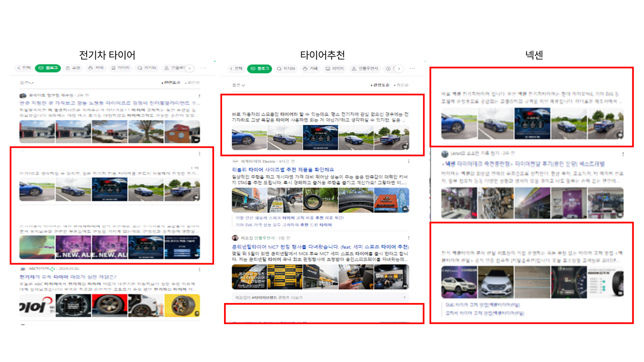Open kebab menu in red-boxed 전기차 타이어 post
The height and width of the screenshot is (362, 644).
(200, 154)
